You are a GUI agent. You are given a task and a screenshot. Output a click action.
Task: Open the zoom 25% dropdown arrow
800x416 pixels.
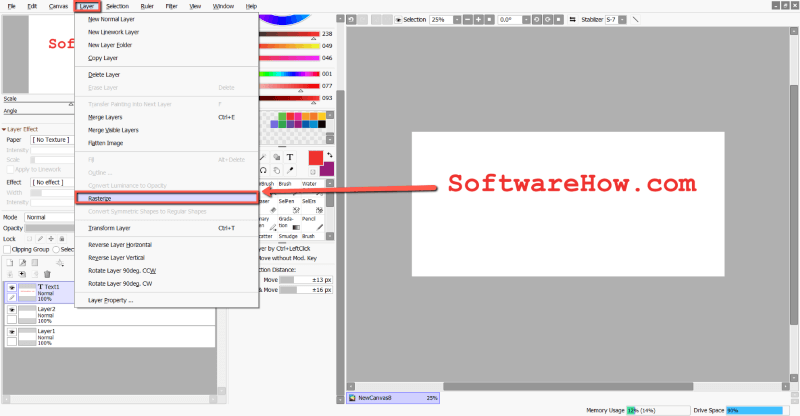(457, 19)
